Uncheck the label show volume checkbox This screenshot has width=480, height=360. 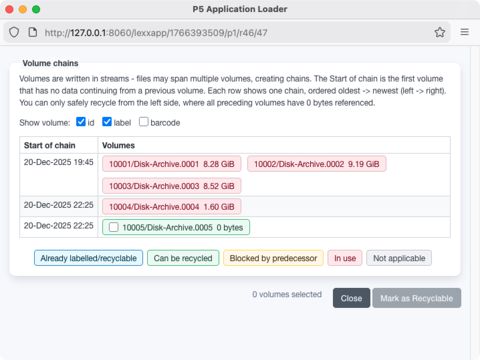coord(107,122)
